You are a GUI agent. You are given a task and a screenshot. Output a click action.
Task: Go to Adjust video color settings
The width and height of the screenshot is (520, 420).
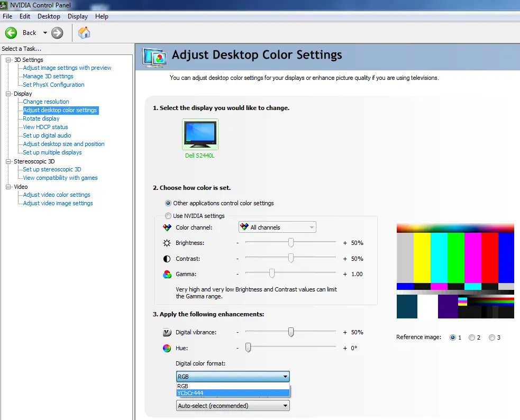coord(57,195)
